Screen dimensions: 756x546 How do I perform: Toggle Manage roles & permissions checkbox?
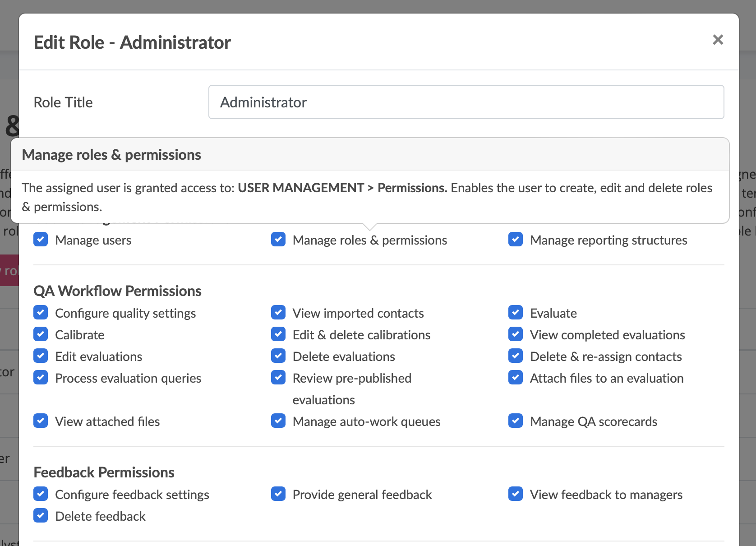pyautogui.click(x=278, y=240)
